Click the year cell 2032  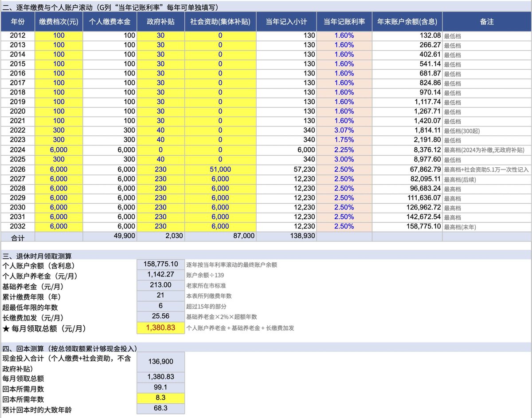[18, 226]
